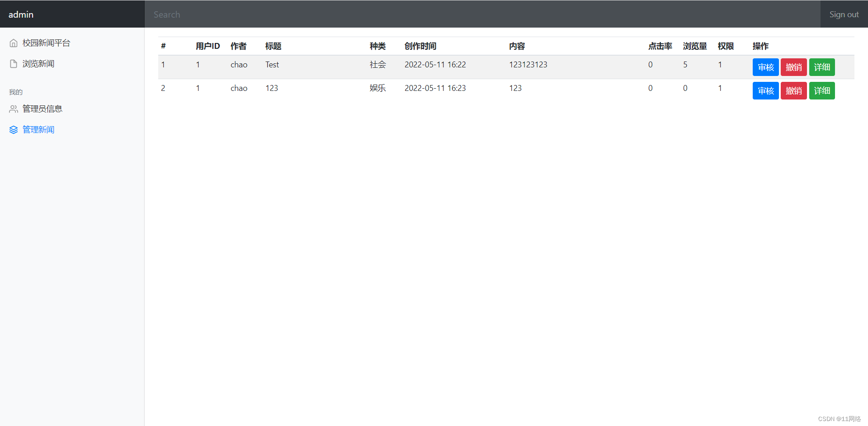Select the title cell 'Test'
This screenshot has width=868, height=426.
click(272, 65)
